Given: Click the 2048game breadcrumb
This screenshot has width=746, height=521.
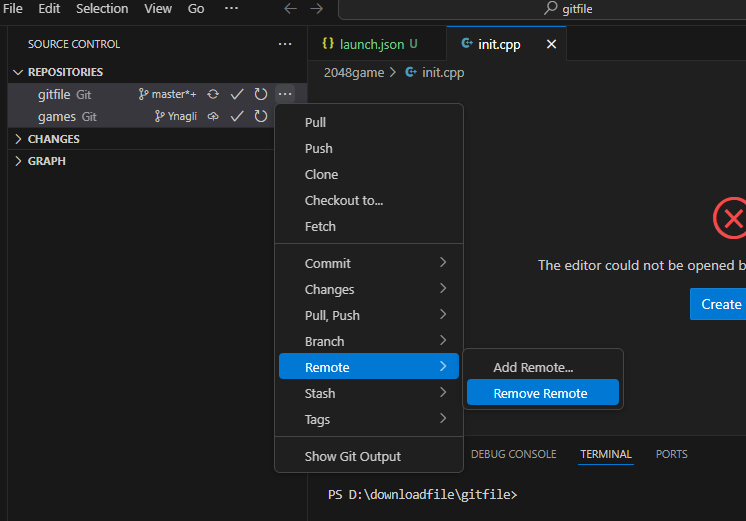Looking at the screenshot, I should tap(353, 72).
